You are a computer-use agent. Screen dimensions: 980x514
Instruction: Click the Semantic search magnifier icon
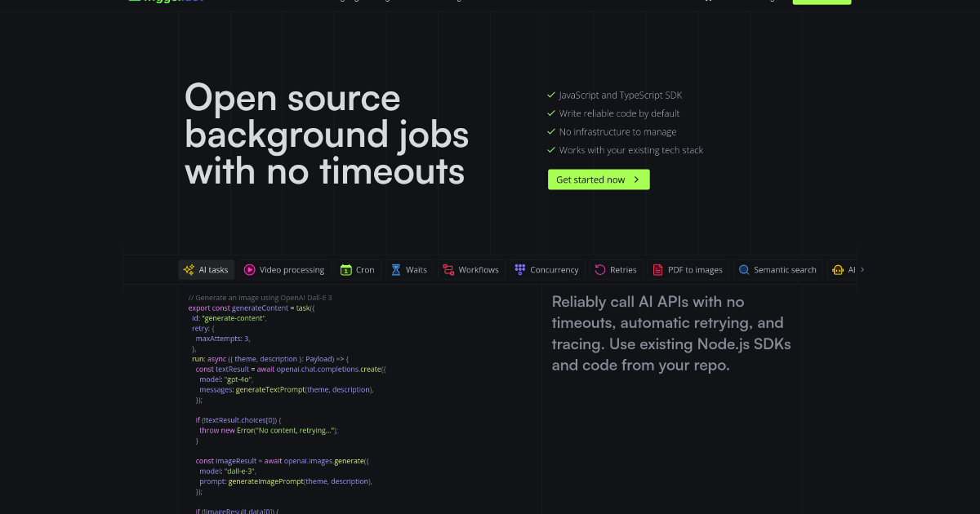pyautogui.click(x=744, y=269)
